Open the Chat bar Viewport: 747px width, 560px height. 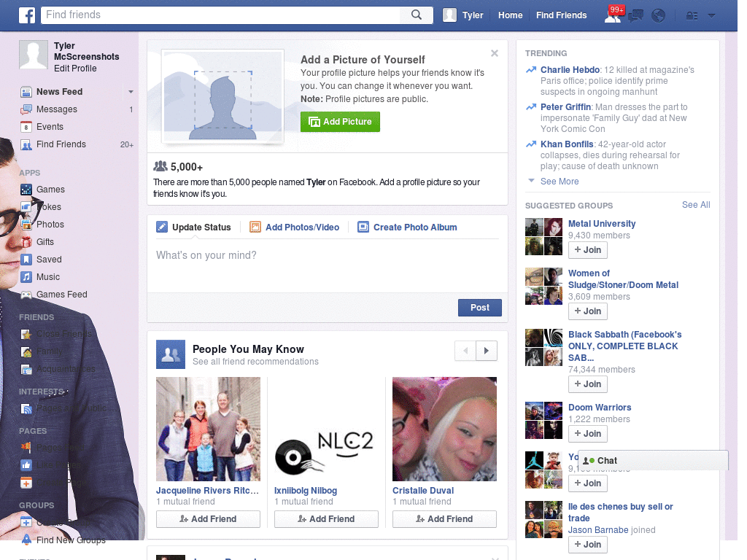pos(653,461)
